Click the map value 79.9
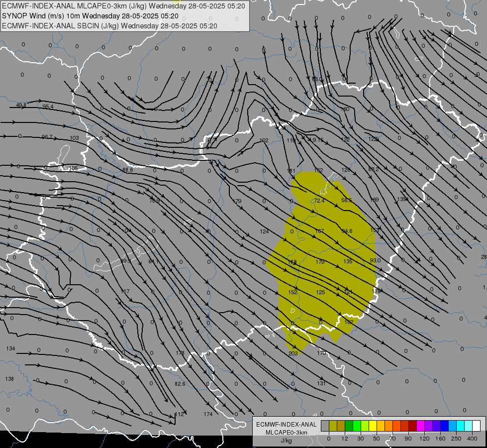Screen dimensions: 487x448 click(x=154, y=201)
